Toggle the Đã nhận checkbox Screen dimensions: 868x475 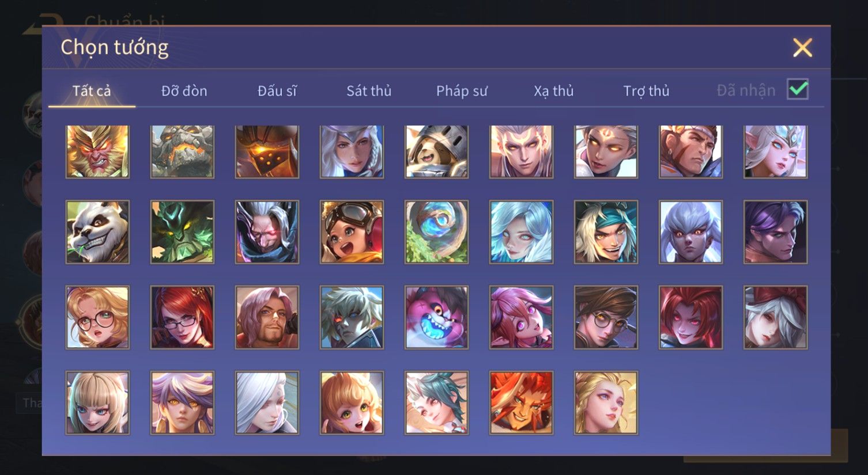(x=798, y=89)
